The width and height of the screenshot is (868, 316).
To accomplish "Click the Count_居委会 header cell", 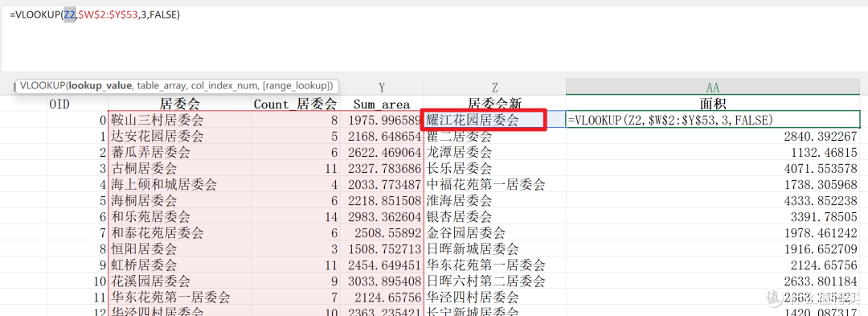I will (x=295, y=104).
